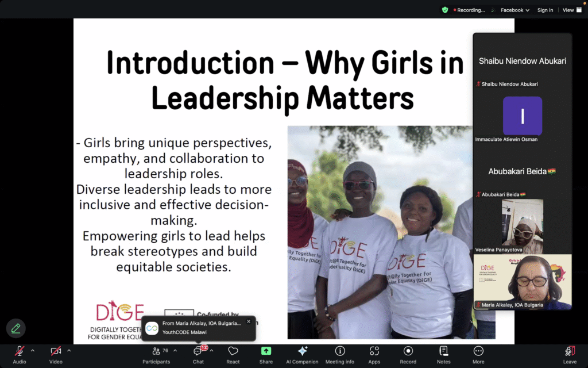Open the View layout menu
The height and width of the screenshot is (368, 588).
click(x=570, y=10)
